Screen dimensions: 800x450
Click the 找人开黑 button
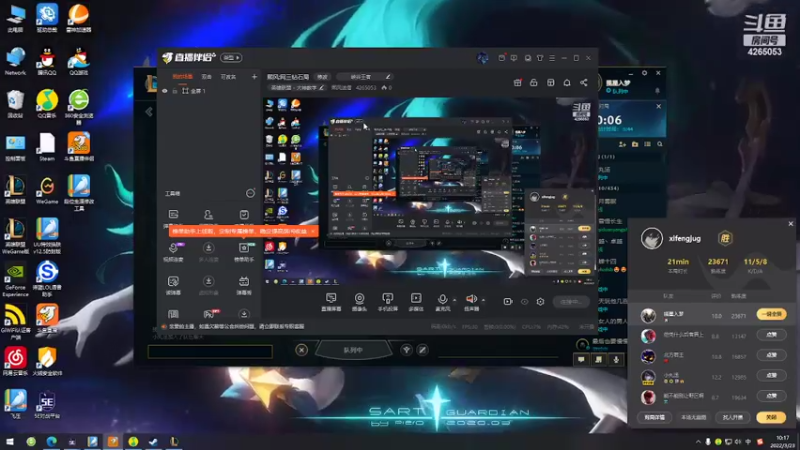(x=732, y=417)
